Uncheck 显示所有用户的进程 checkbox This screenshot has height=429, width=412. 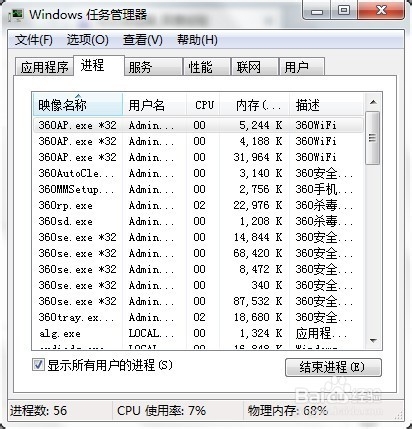click(x=38, y=365)
